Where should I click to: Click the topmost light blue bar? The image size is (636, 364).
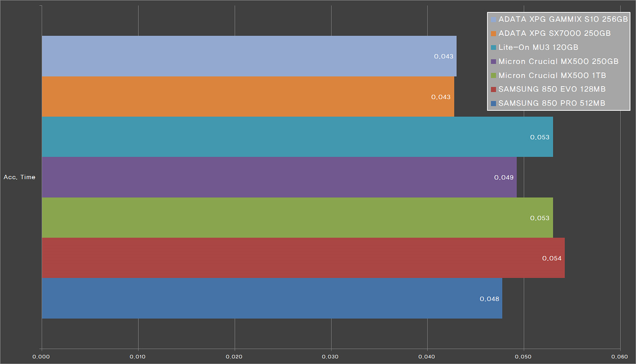[x=238, y=56]
